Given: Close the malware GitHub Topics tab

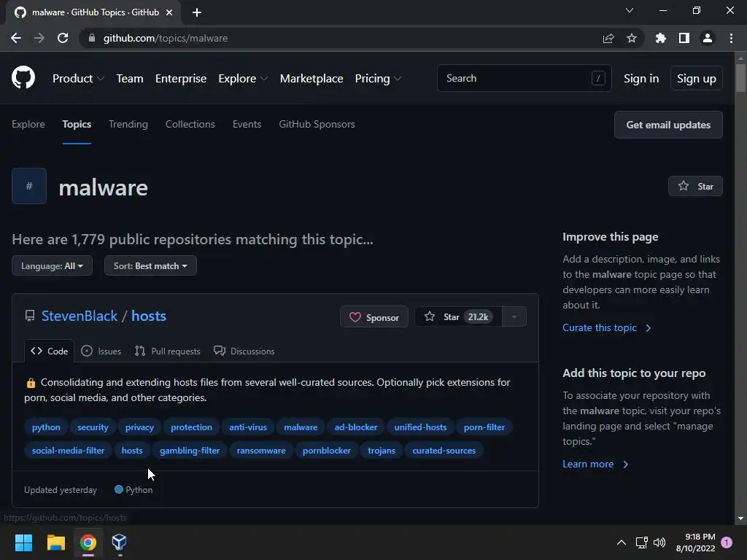Looking at the screenshot, I should (x=169, y=12).
